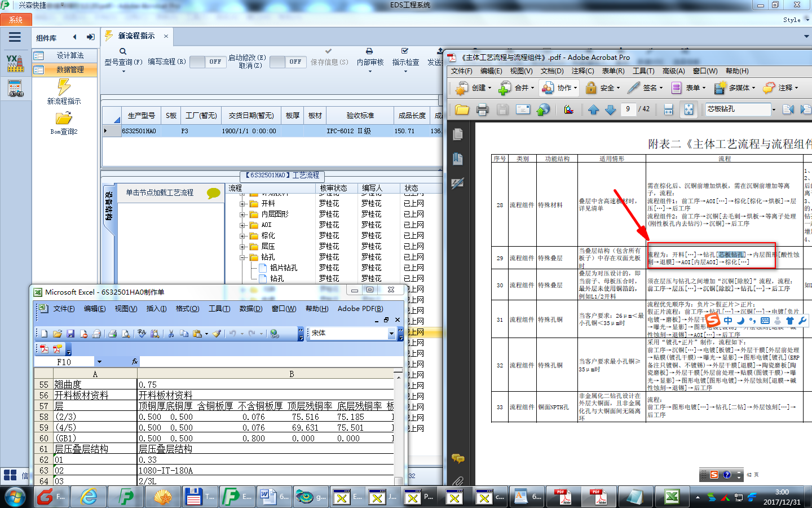This screenshot has width=812, height=508.
Task: Open Acrobat pages panel icon
Action: click(458, 134)
